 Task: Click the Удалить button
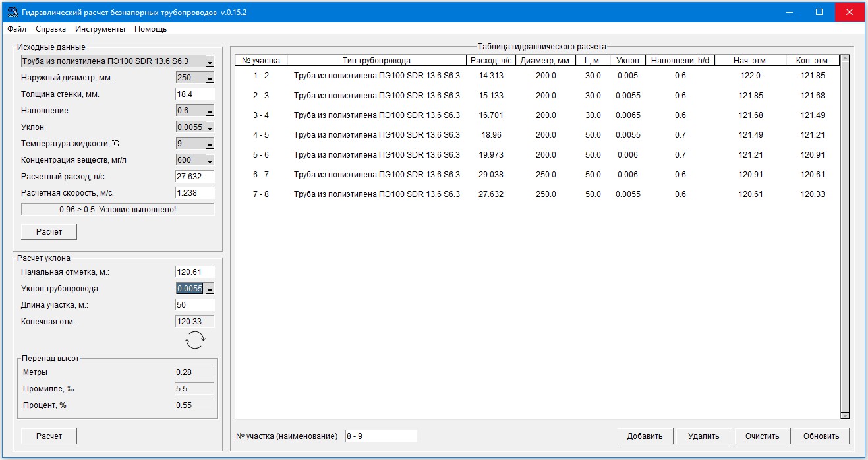pos(704,436)
